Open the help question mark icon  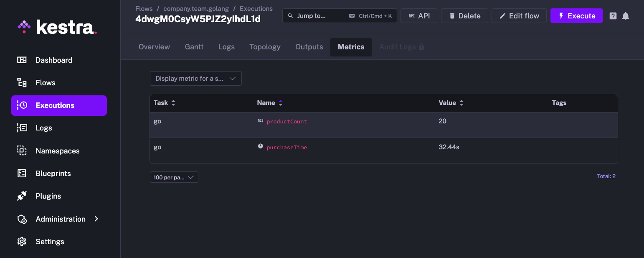click(x=613, y=16)
